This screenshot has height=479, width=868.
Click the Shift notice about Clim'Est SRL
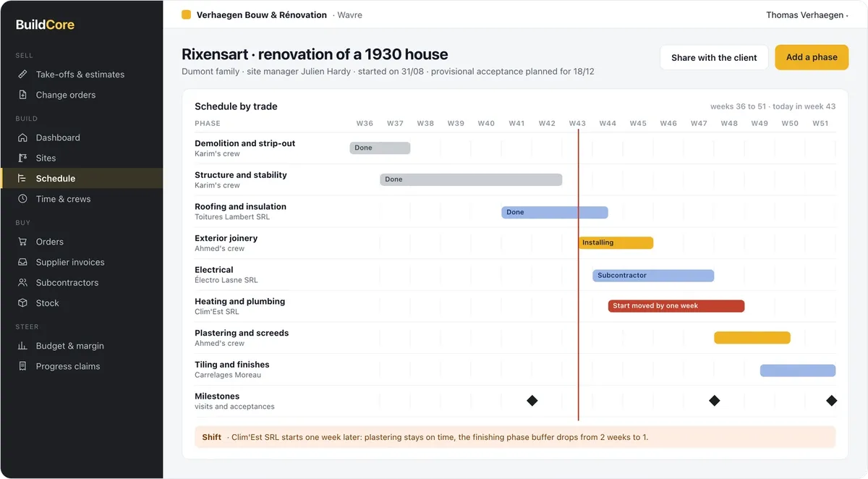click(x=515, y=437)
